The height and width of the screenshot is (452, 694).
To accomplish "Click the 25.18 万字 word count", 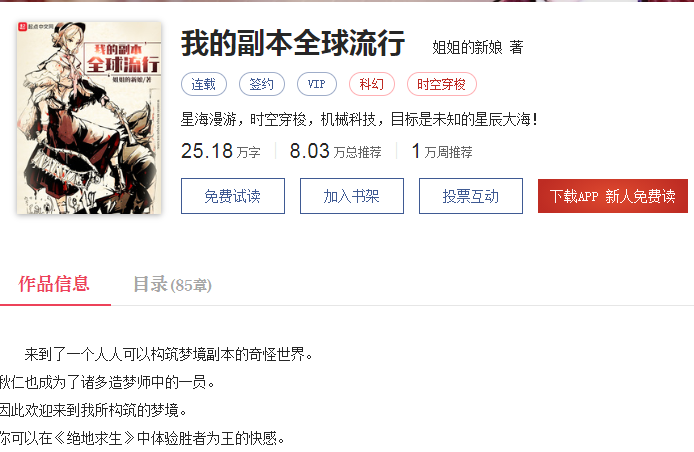I will click(x=220, y=151).
